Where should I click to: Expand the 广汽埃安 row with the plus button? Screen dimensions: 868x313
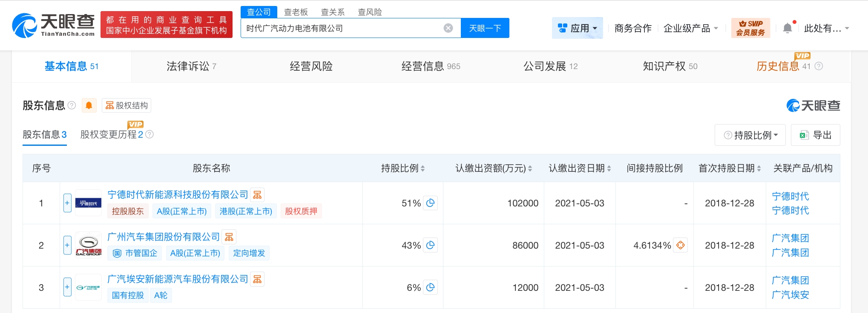tap(67, 287)
